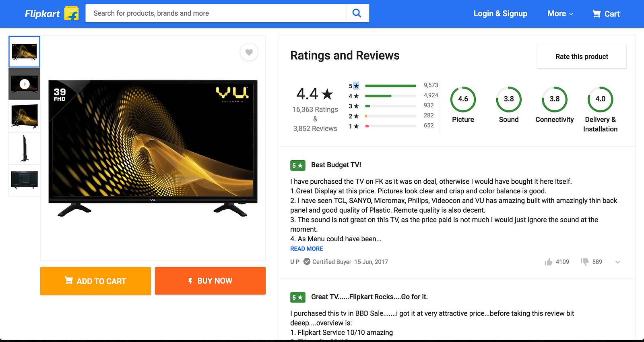Select the side-view TV thumbnail
The image size is (644, 342).
point(25,148)
